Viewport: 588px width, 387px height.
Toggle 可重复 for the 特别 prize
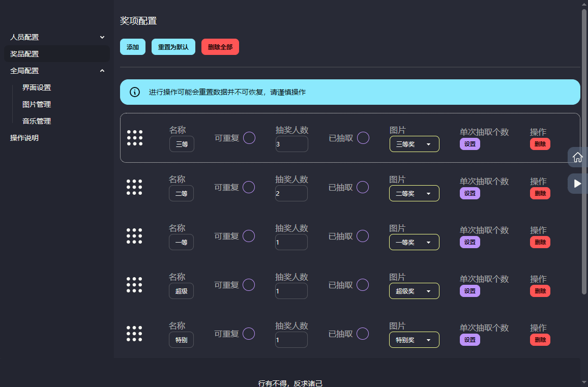[x=249, y=334]
